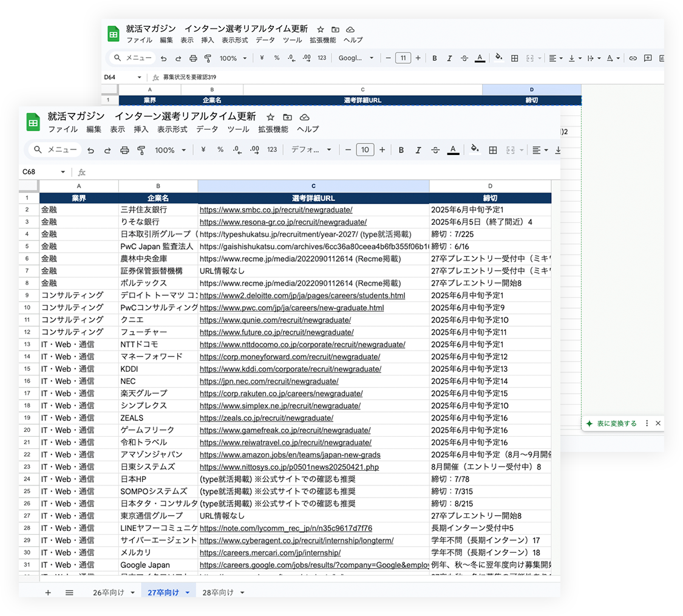Viewport: 683px width, 616px height.
Task: Toggle italic in the front window toolbar
Action: (418, 150)
